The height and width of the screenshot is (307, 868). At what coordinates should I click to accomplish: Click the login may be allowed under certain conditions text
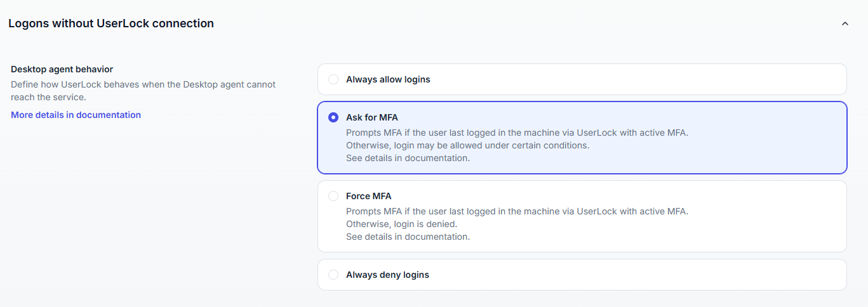coord(467,145)
